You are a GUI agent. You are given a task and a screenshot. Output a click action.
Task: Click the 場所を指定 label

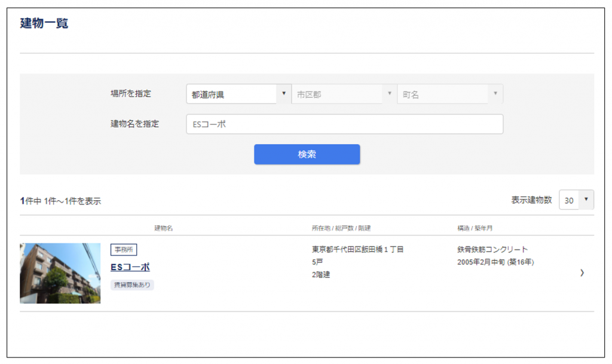pyautogui.click(x=131, y=94)
